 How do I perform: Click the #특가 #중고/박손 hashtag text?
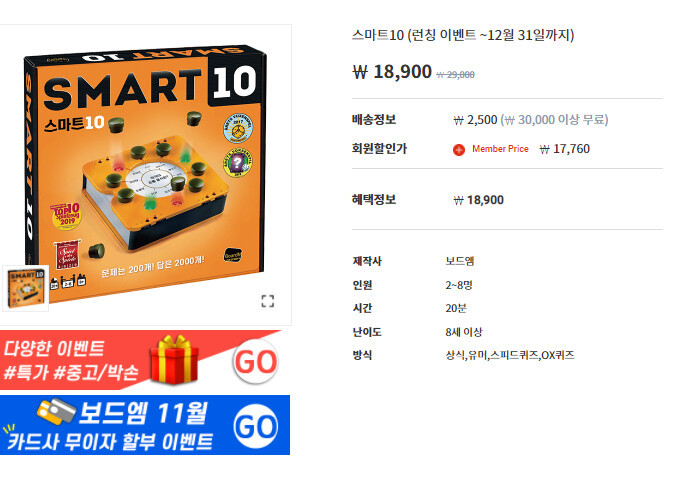[x=71, y=372]
